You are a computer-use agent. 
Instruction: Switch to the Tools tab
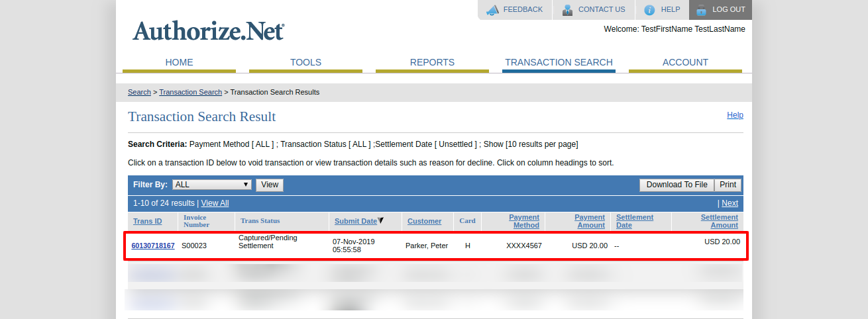(x=305, y=62)
